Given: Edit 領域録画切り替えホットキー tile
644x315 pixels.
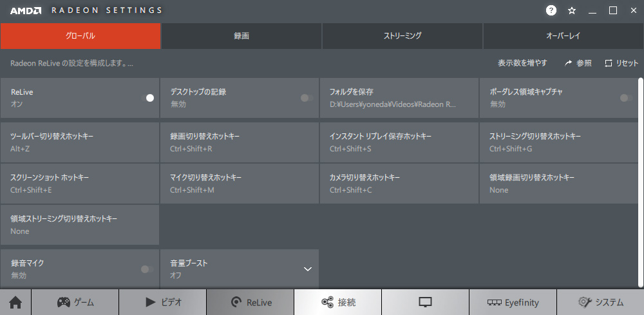Looking at the screenshot, I should (558, 184).
